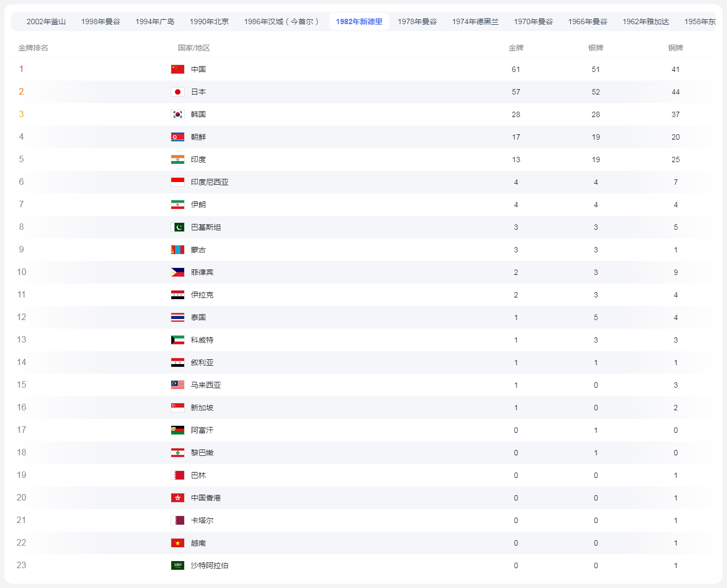Screen dimensions: 727x588
Task: Click country name 巴基斯坦
Action: 206,227
